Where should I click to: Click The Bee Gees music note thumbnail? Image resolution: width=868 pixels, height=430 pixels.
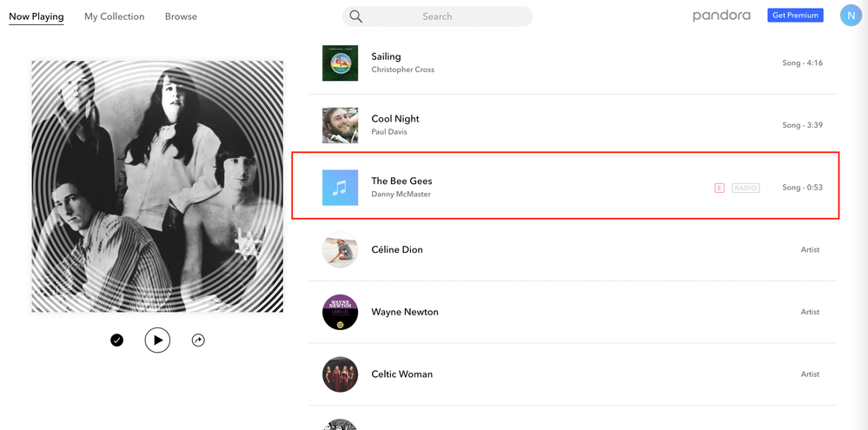340,188
